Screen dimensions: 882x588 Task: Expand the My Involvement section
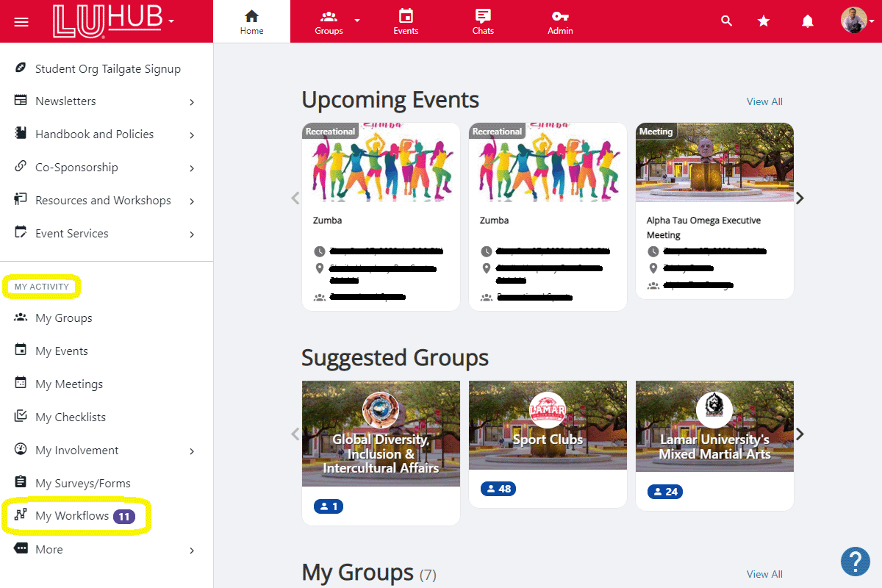click(x=192, y=451)
